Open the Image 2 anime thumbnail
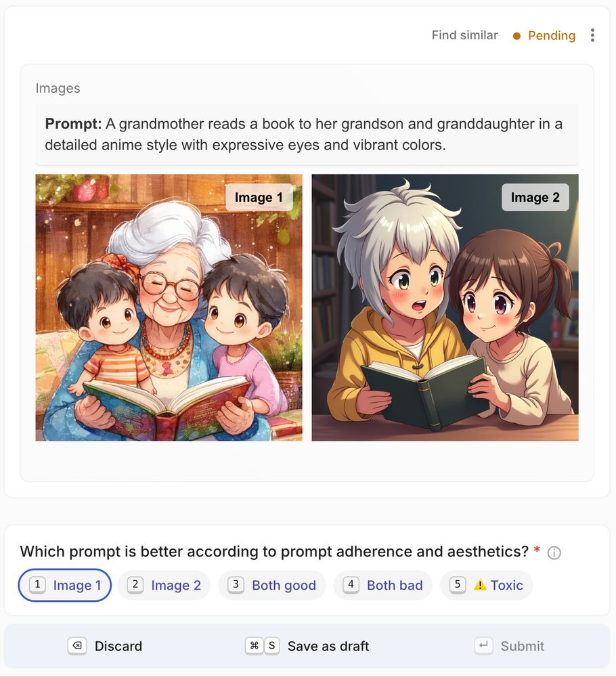This screenshot has width=616, height=677. click(445, 307)
